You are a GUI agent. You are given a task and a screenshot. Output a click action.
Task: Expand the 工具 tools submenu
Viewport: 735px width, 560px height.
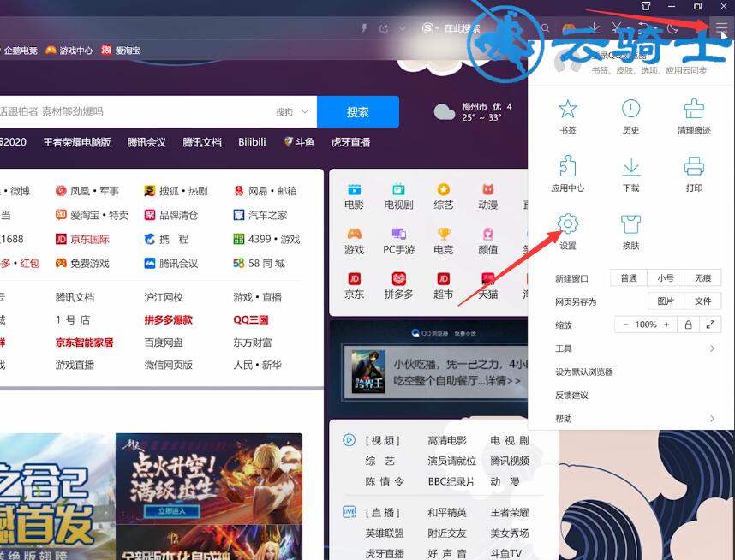(x=636, y=349)
